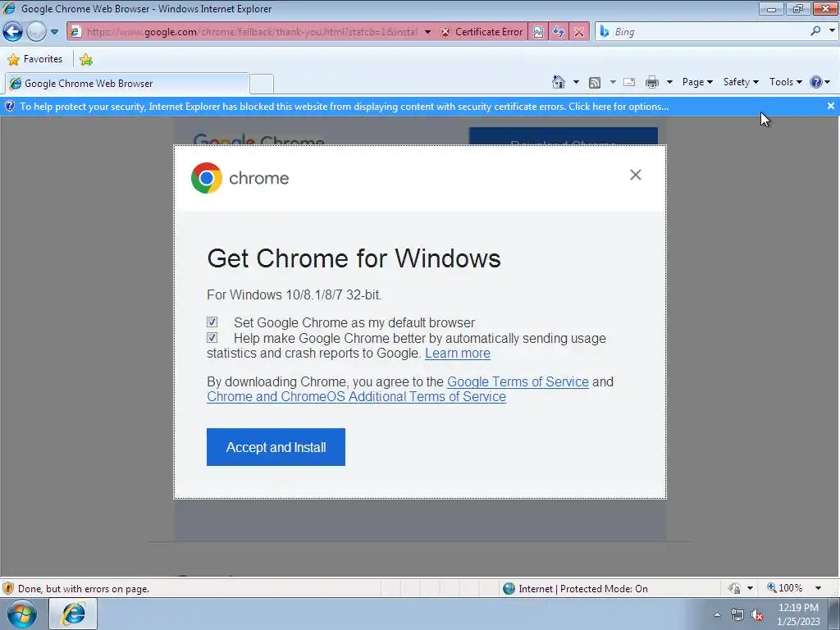Screen dimensions: 840x630
Task: Open the Learn more link
Action: 458,354
